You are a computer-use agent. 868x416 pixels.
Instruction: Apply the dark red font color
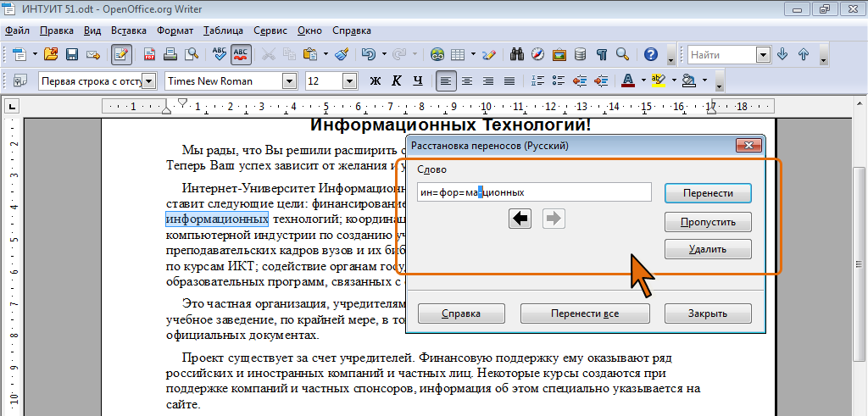pyautogui.click(x=628, y=80)
